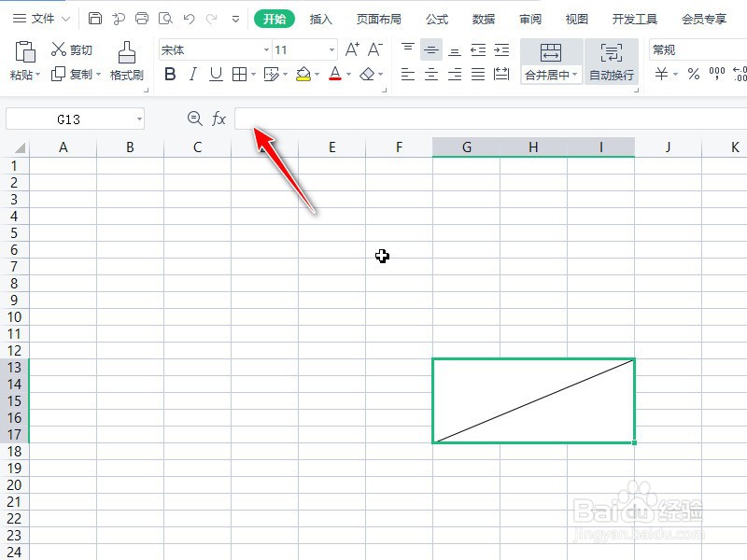Toggle Underline formatting

point(216,75)
